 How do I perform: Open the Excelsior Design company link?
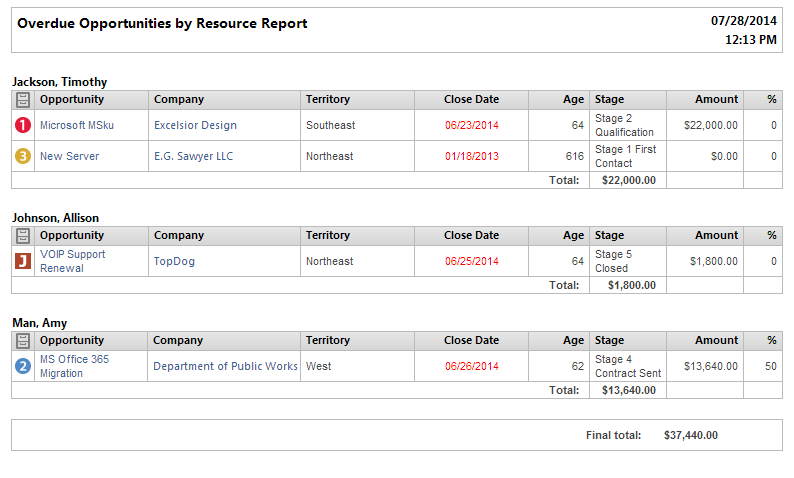[195, 125]
